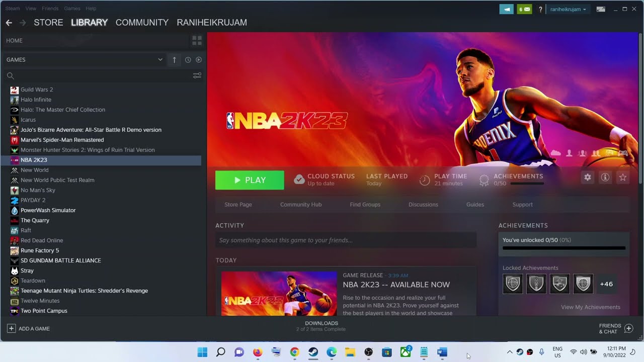This screenshot has height=362, width=644.
Task: Switch library to grid collections view
Action: click(197, 40)
